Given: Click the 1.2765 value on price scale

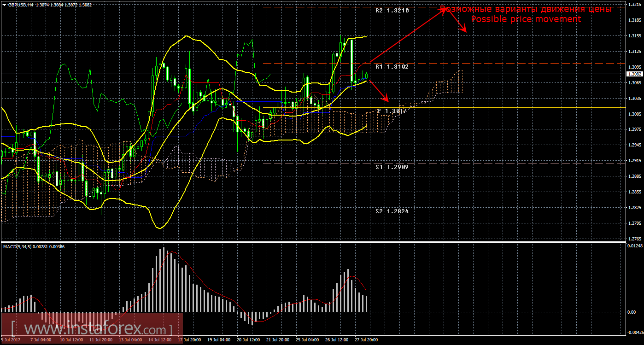Looking at the screenshot, I should coord(635,239).
